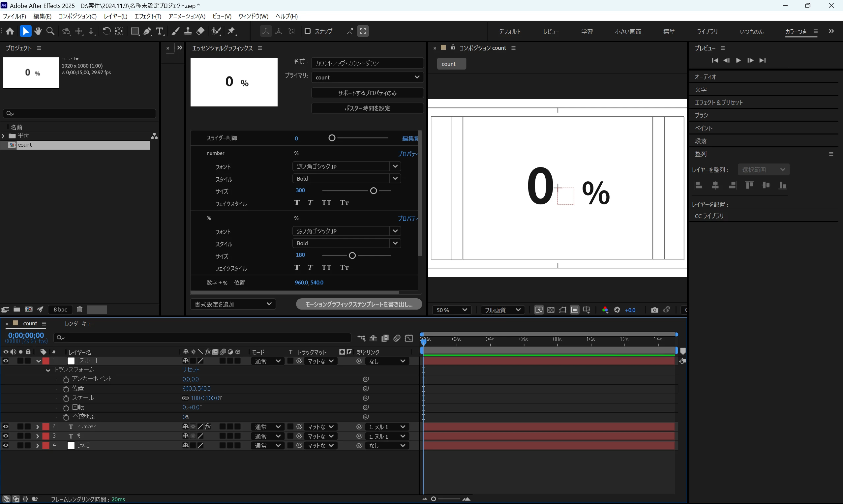
Task: Select the Pen tool in toolbar
Action: pos(147,31)
